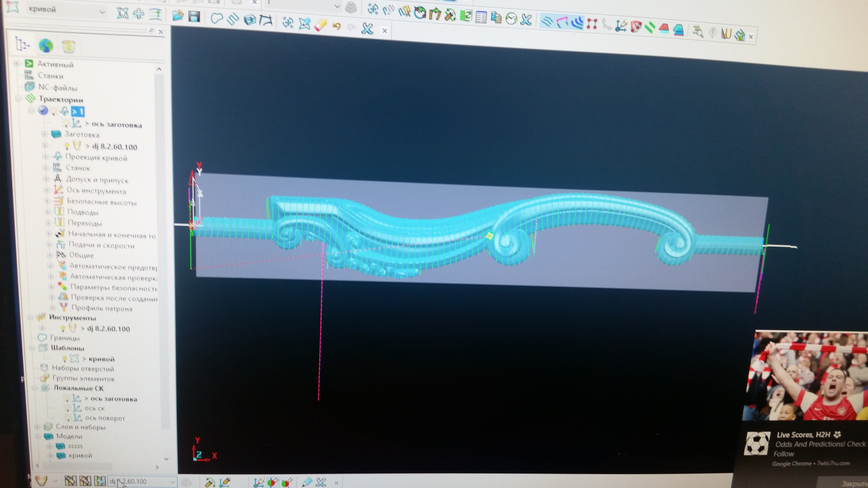Toggle light bulb for шаблон кривой
The height and width of the screenshot is (488, 868).
click(x=65, y=359)
